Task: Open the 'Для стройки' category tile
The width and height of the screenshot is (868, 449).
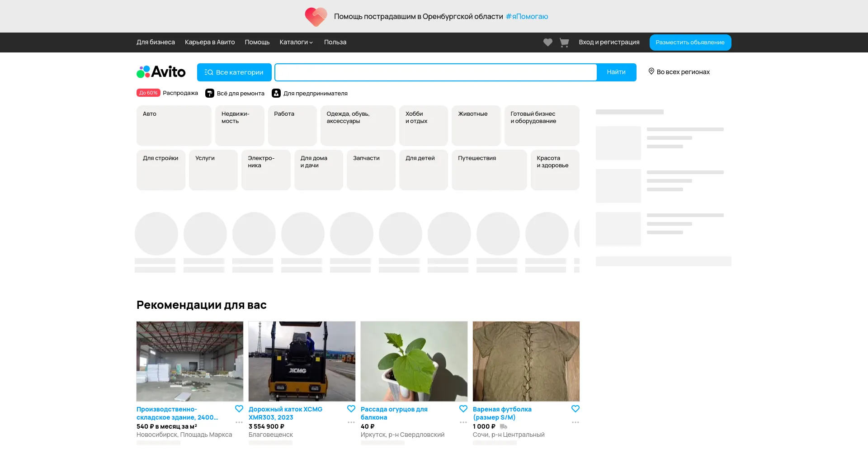Action: coord(161,170)
